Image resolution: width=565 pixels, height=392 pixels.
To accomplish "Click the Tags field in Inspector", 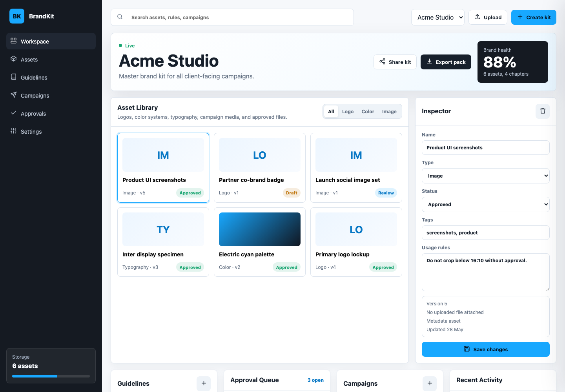I will pyautogui.click(x=486, y=233).
